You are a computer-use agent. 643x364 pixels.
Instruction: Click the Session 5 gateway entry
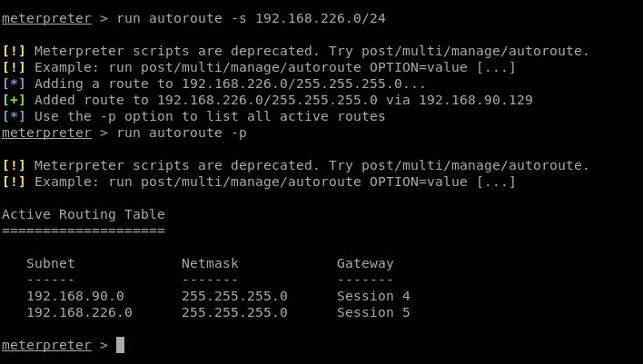pos(373,312)
